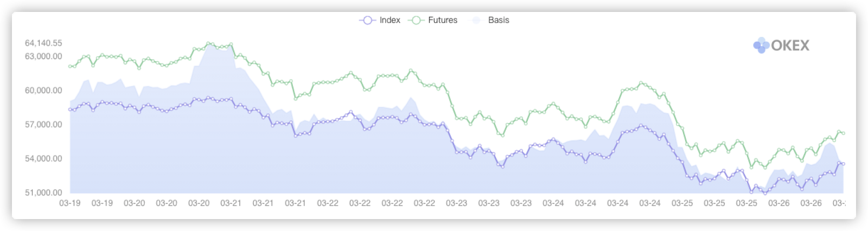Click the 51,000.00 y-axis minimum label
Image resolution: width=868 pixels, height=231 pixels.
pyautogui.click(x=43, y=193)
